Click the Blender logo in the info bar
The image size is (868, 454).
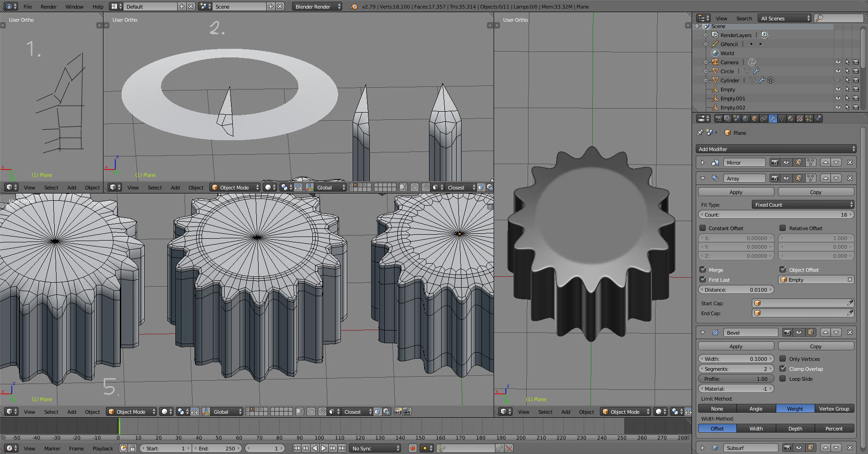(354, 6)
